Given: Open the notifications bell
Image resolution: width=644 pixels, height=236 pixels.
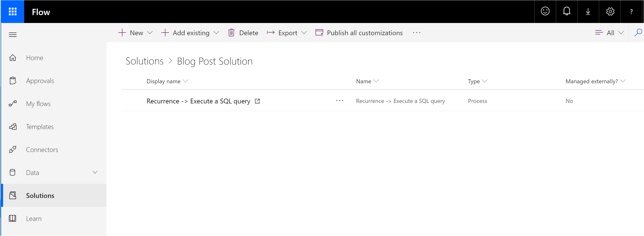Looking at the screenshot, I should (567, 11).
